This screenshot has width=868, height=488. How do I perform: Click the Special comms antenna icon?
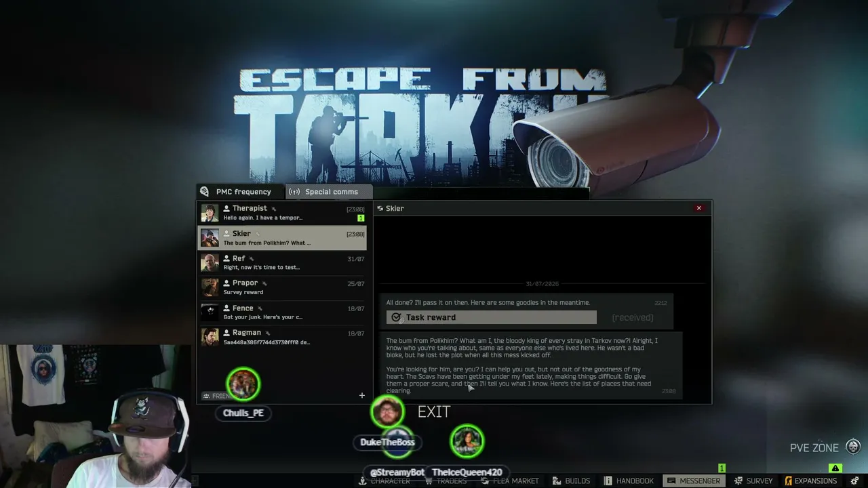point(294,192)
